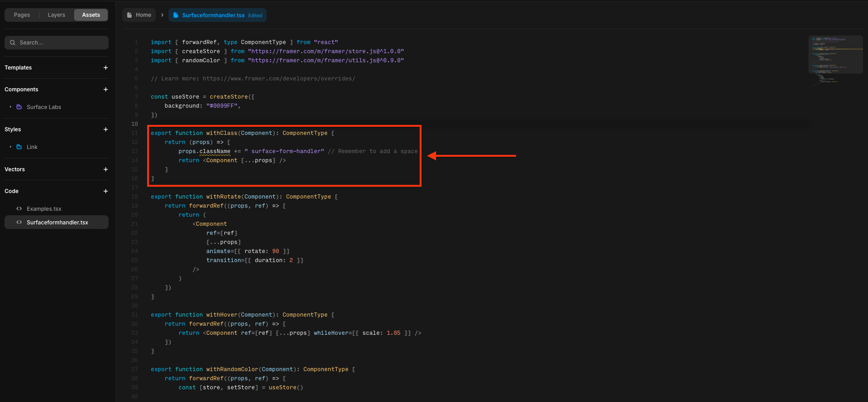Click the breadcrumb chevron after Home
The image size is (868, 402).
[162, 15]
